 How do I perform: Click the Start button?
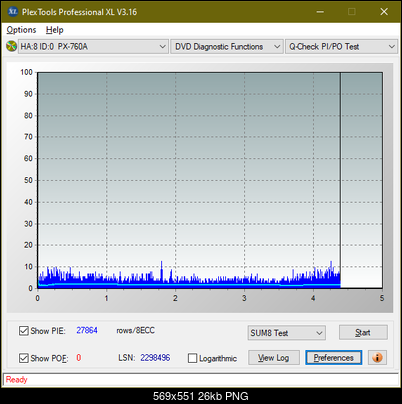click(x=363, y=332)
